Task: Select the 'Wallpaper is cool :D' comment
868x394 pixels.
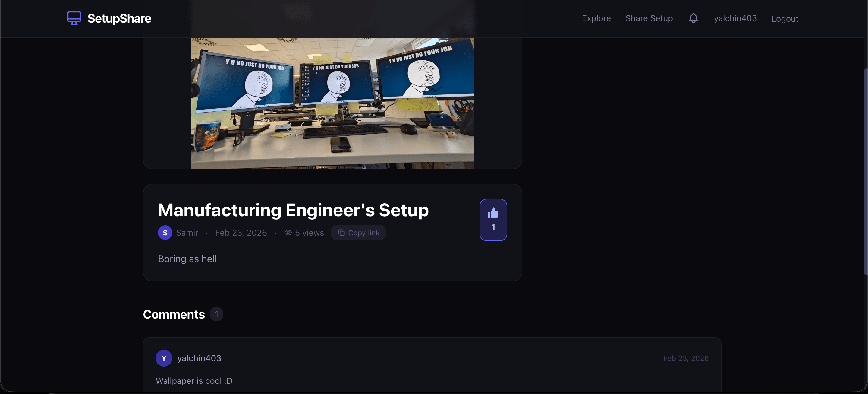Action: pyautogui.click(x=194, y=380)
